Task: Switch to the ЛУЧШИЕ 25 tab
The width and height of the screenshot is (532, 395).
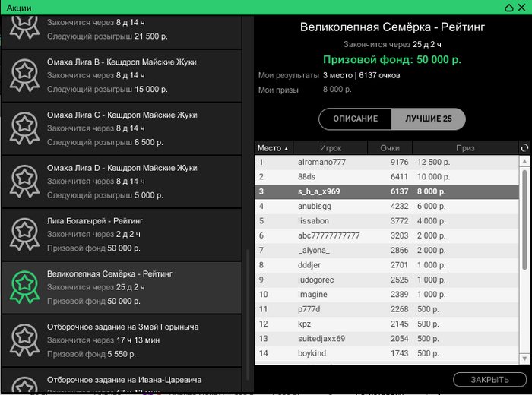Action: pyautogui.click(x=428, y=119)
